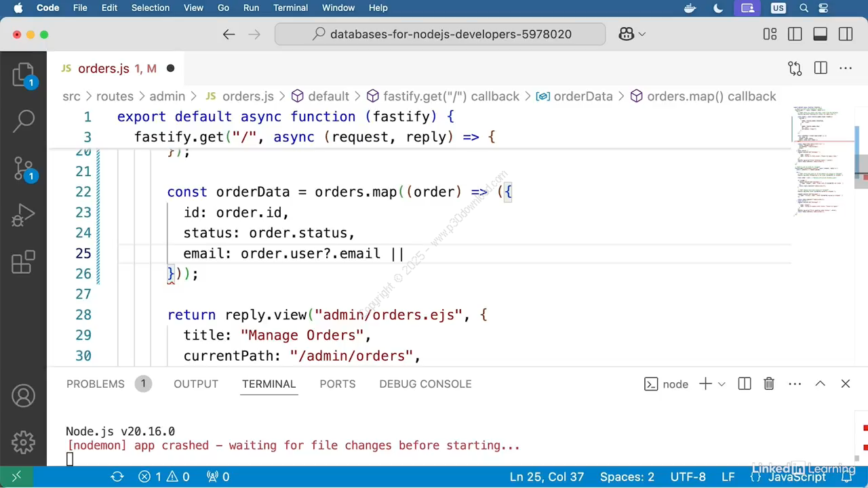The height and width of the screenshot is (488, 868).
Task: Open the Copilot chat icon
Action: point(627,35)
